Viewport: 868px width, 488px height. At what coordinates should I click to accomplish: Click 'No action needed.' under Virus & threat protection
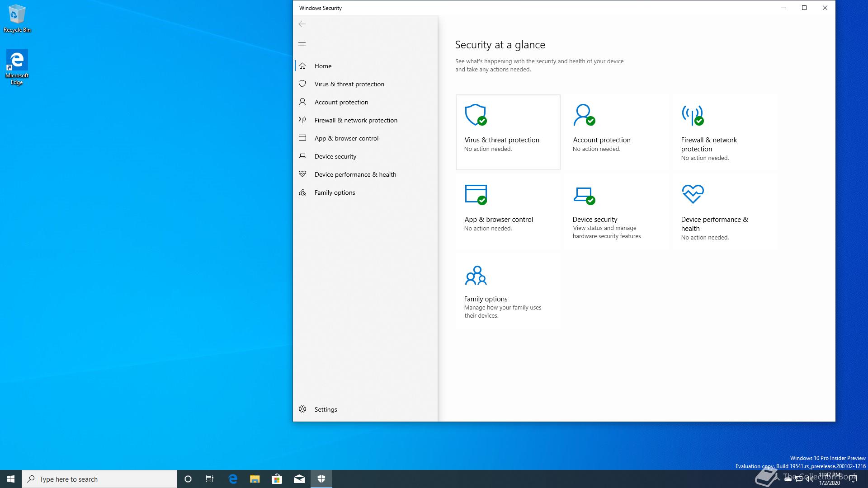(x=488, y=149)
